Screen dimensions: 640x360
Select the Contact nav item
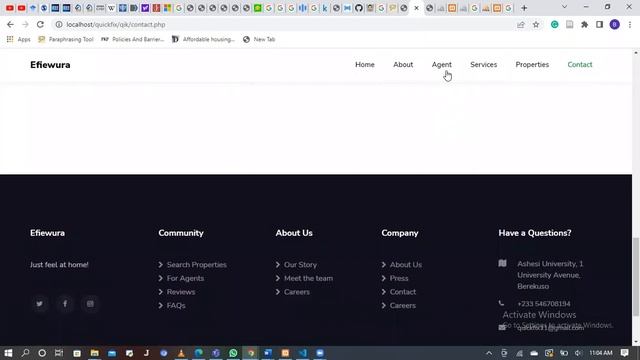click(580, 64)
